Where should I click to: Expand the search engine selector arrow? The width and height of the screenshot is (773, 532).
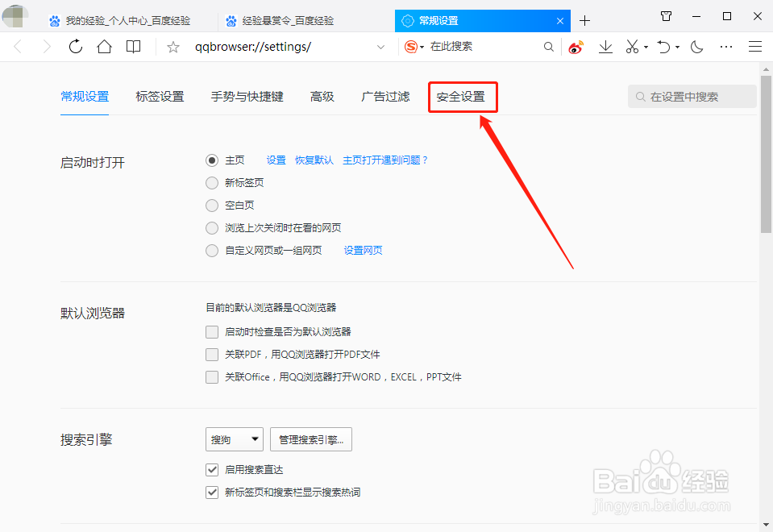[422, 48]
